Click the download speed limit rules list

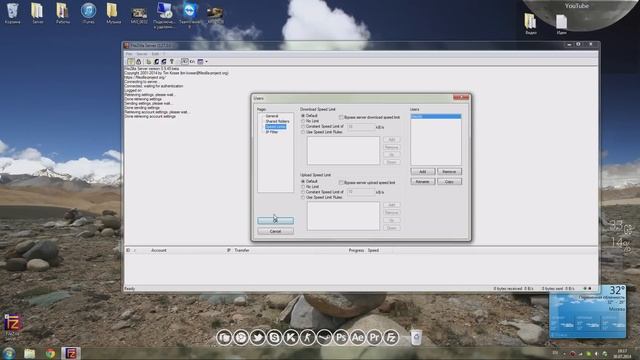[x=343, y=151]
